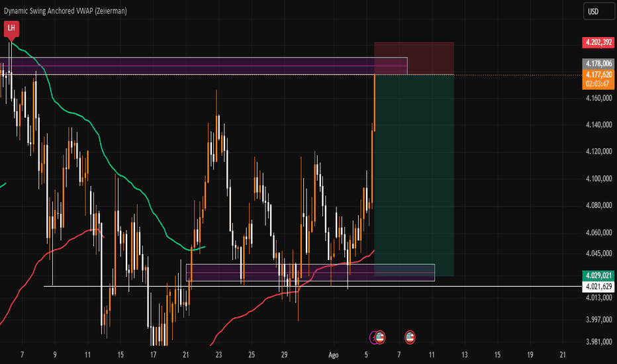
Task: Click the 4.060,000 price axis label
Action: tap(598, 232)
